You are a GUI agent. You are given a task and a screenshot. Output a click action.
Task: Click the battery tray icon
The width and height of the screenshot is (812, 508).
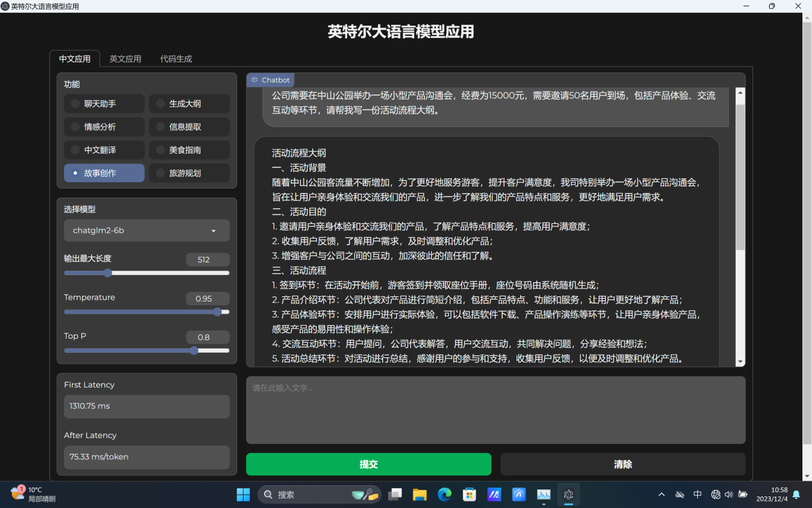click(x=743, y=495)
